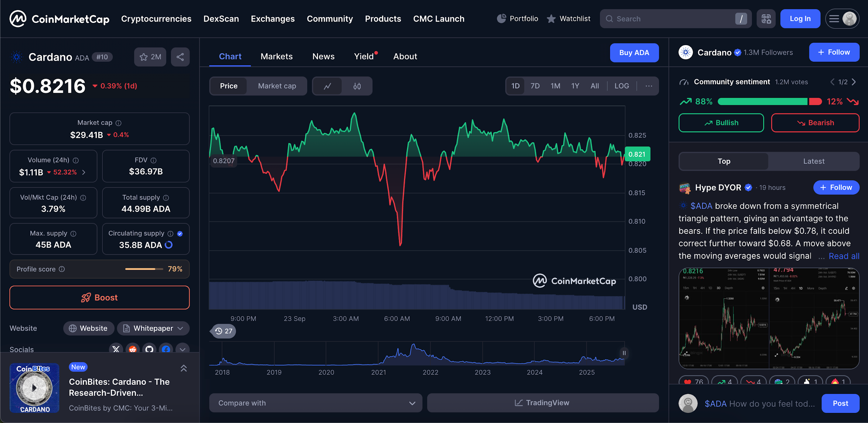Image resolution: width=868 pixels, height=423 pixels.
Task: Click the Buy ADA button
Action: click(634, 53)
